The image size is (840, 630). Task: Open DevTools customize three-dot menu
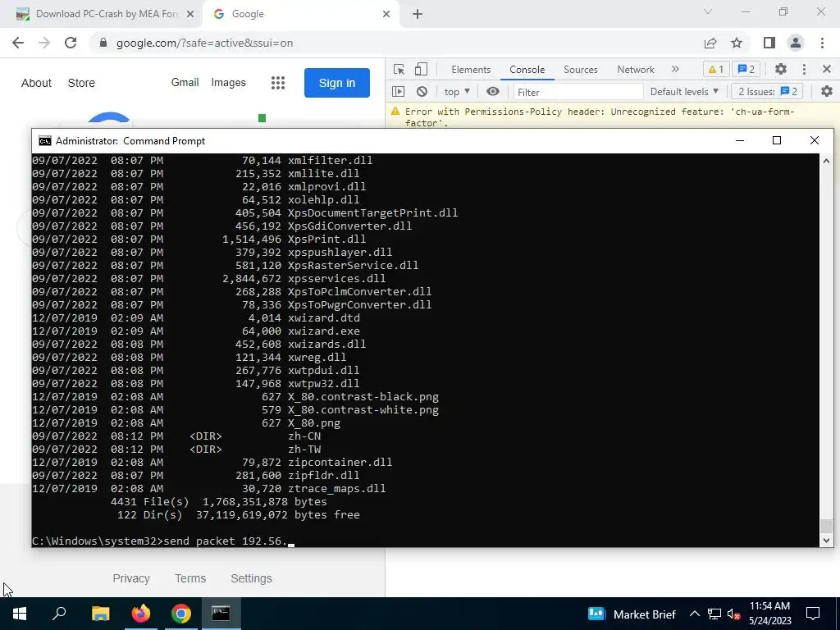coord(804,69)
